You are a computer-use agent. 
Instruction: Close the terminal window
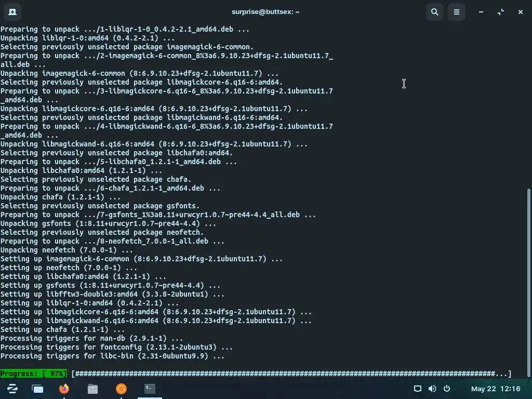[x=521, y=12]
